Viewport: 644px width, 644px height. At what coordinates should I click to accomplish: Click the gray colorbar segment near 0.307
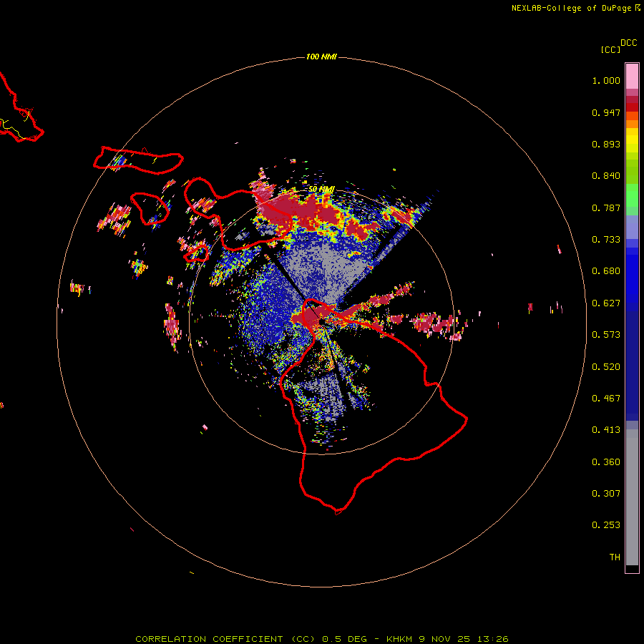(x=632, y=497)
